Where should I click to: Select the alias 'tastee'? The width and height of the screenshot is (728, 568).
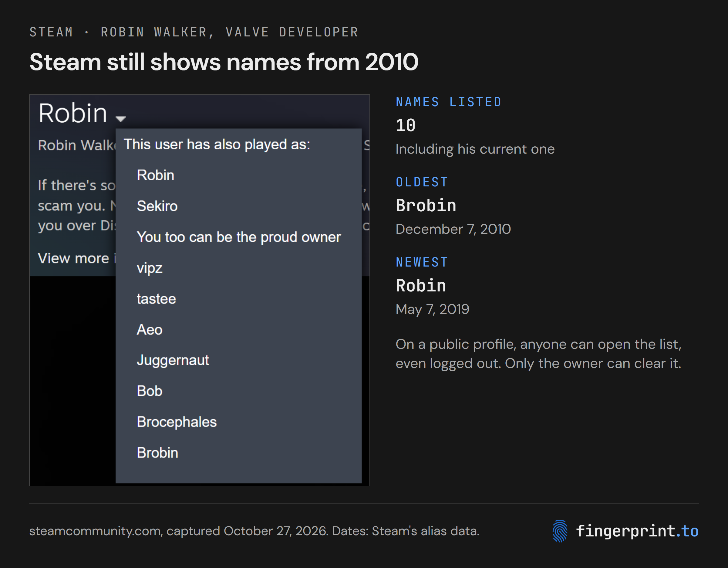[x=156, y=299]
